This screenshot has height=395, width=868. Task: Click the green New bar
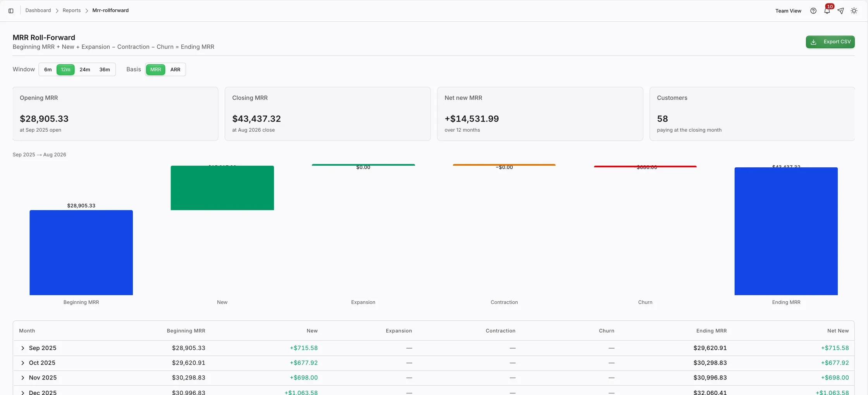[222, 188]
